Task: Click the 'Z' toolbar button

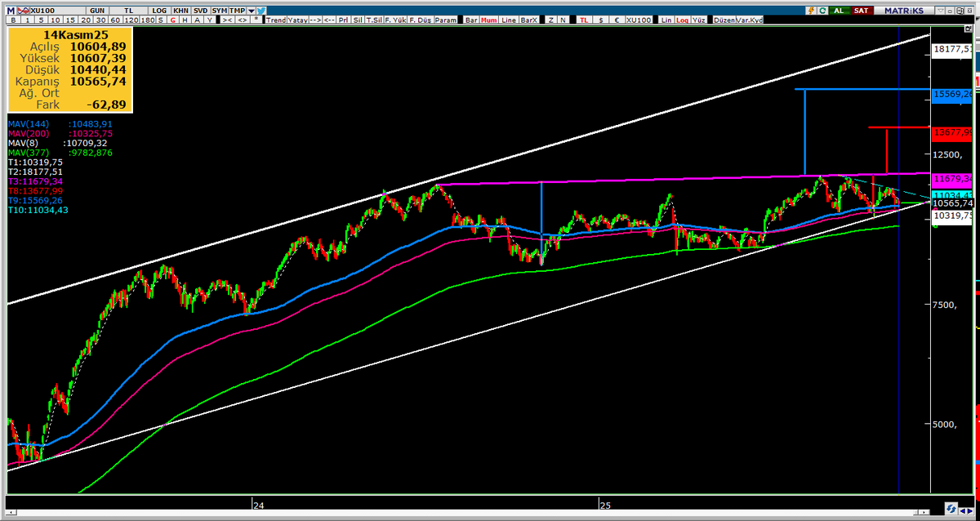Action: pyautogui.click(x=551, y=20)
